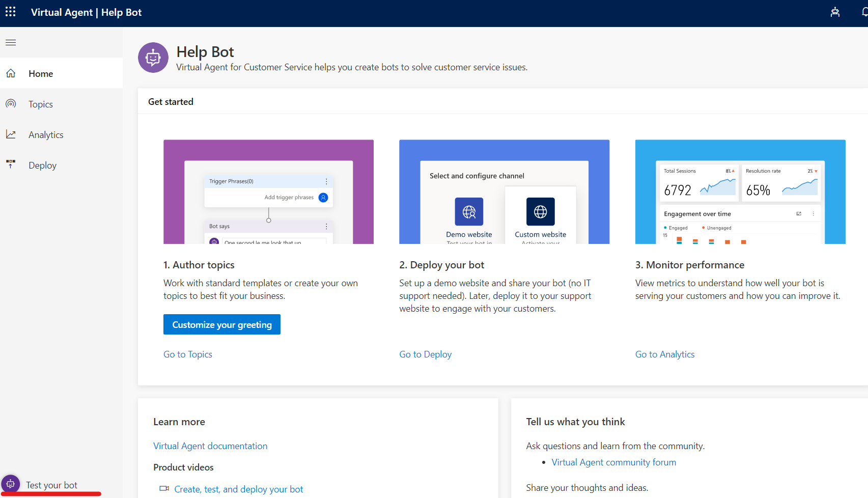Viewport: 868px width, 498px height.
Task: Open Create, test, and deploy your bot video
Action: click(x=239, y=489)
